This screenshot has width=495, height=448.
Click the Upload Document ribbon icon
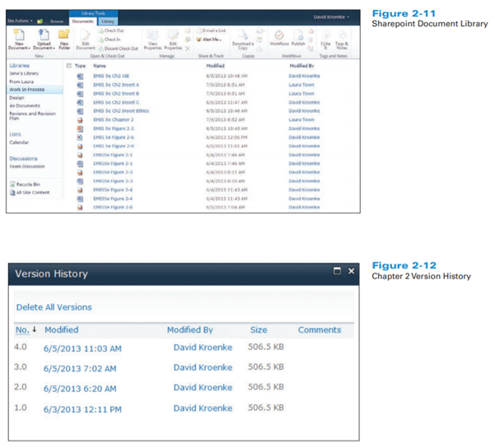pyautogui.click(x=43, y=36)
